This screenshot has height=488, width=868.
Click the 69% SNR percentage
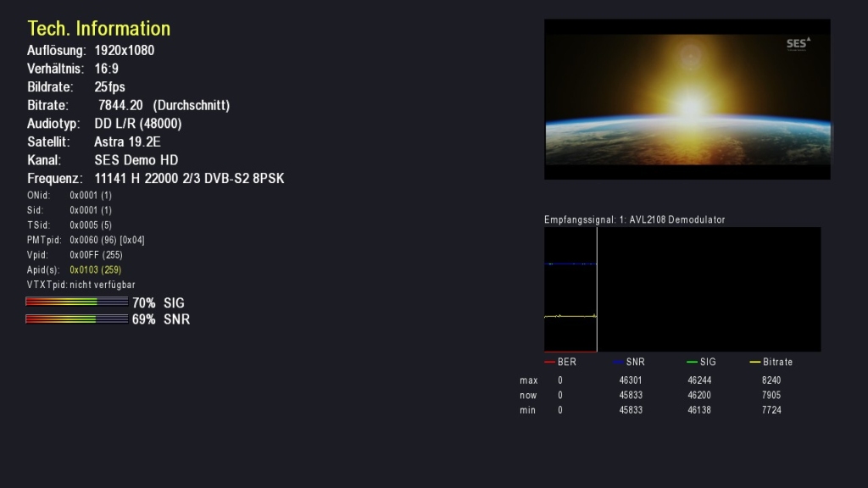144,319
